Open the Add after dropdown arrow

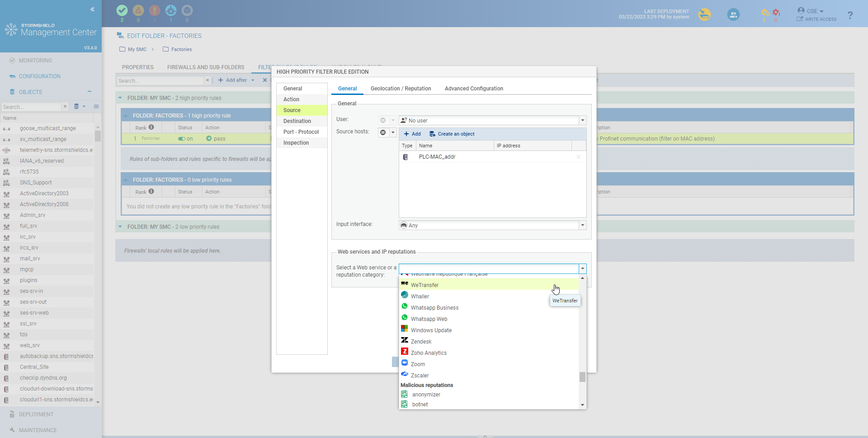tap(253, 80)
